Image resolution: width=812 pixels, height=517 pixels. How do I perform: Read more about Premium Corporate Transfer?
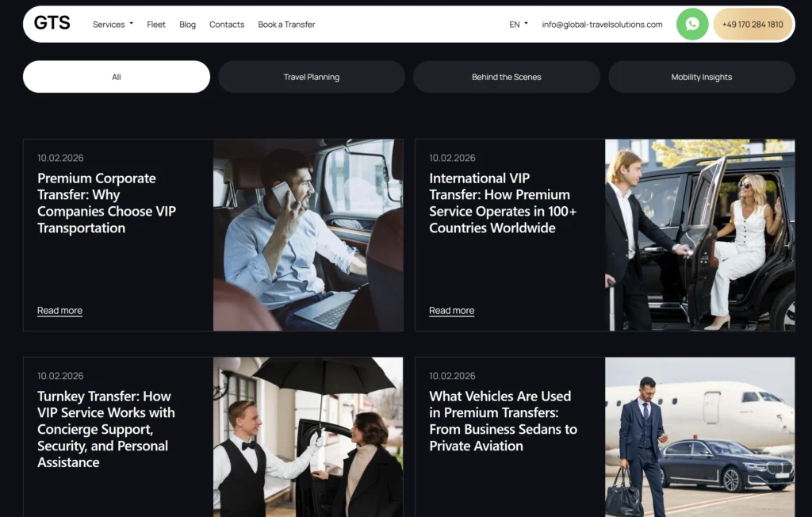coord(59,311)
